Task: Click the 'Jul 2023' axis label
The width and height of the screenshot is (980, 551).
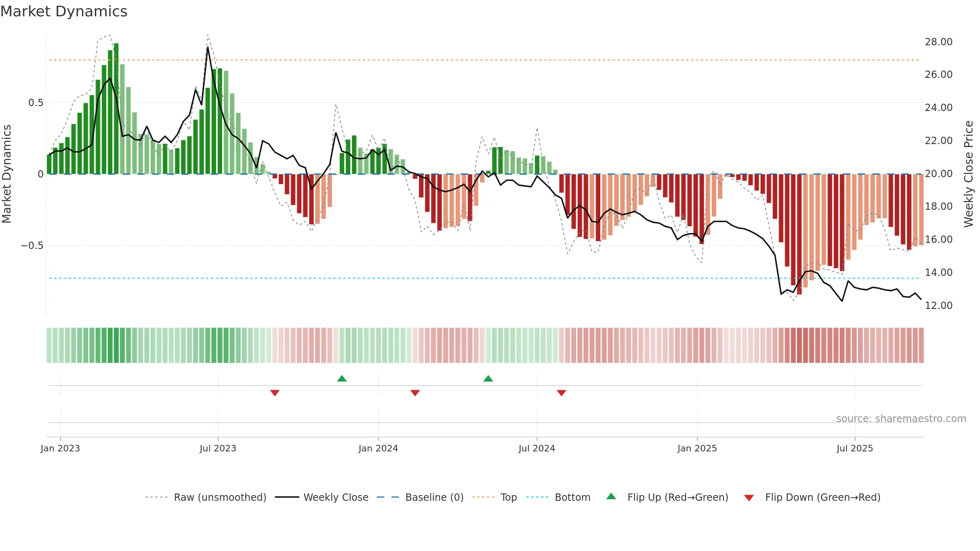Action: pyautogui.click(x=218, y=448)
